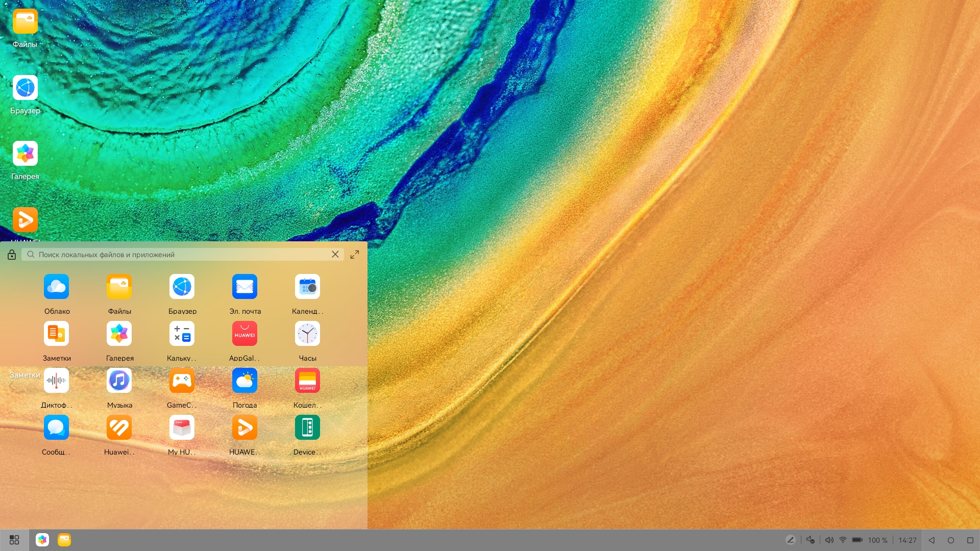
Task: Toggle the volume icon in taskbar
Action: point(829,540)
